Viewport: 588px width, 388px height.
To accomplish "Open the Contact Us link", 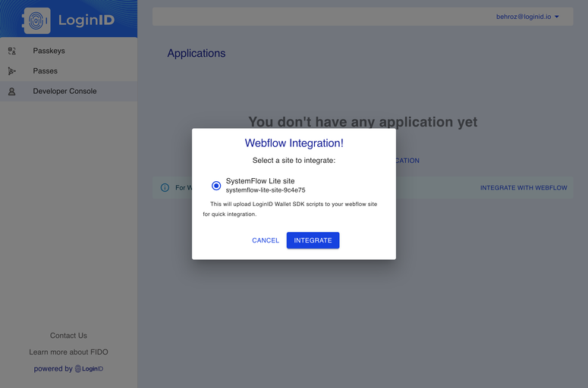I will (68, 336).
